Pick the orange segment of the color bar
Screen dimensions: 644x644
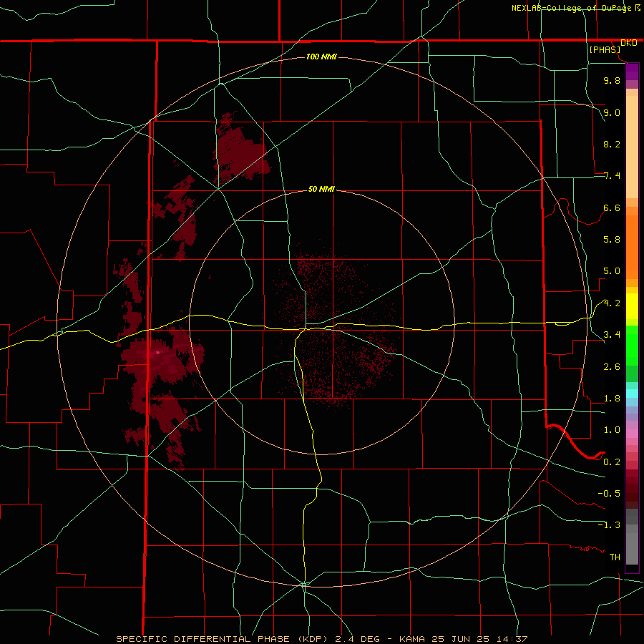632,246
